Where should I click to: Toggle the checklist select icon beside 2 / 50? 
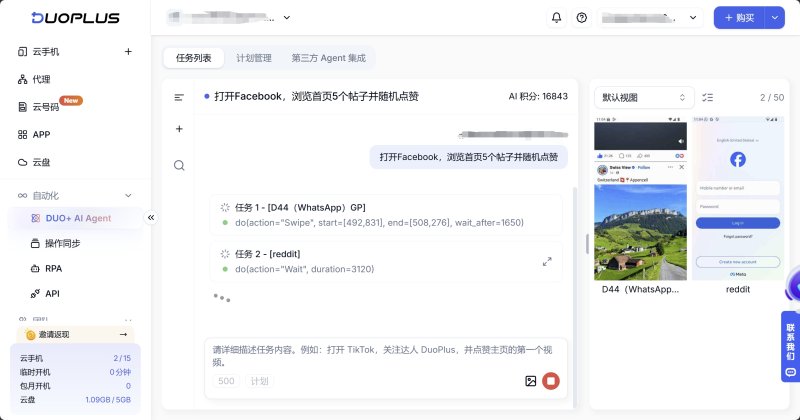708,97
